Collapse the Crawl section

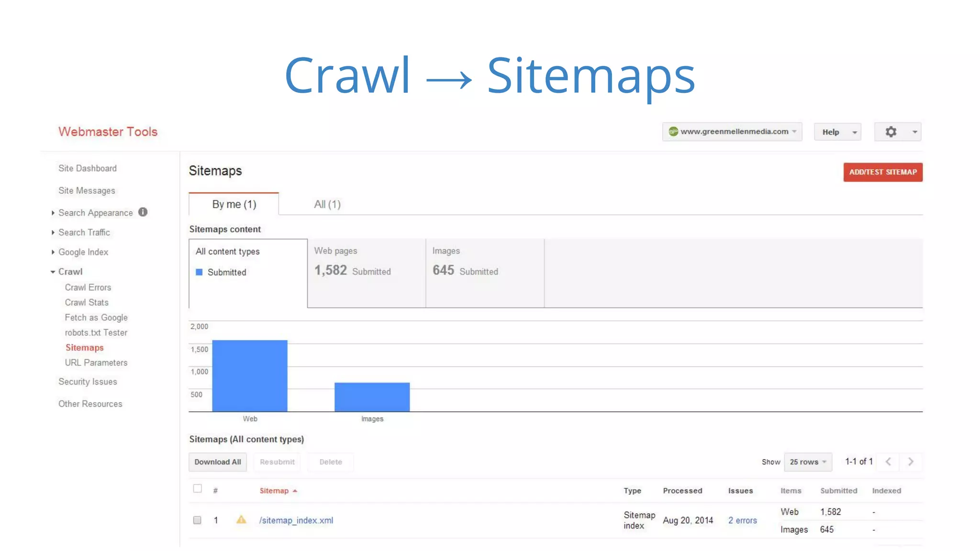[x=53, y=272]
